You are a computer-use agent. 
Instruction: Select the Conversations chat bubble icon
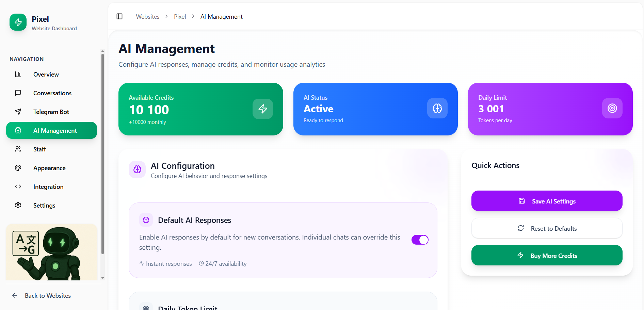18,93
